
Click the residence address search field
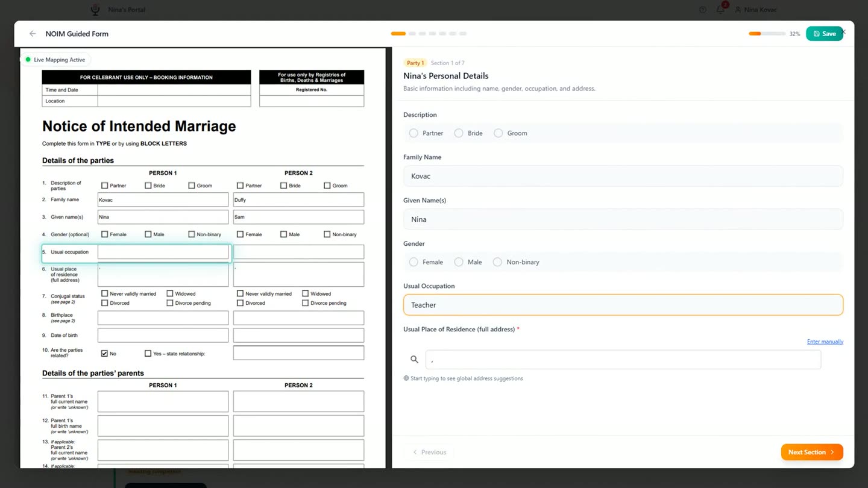click(x=623, y=359)
